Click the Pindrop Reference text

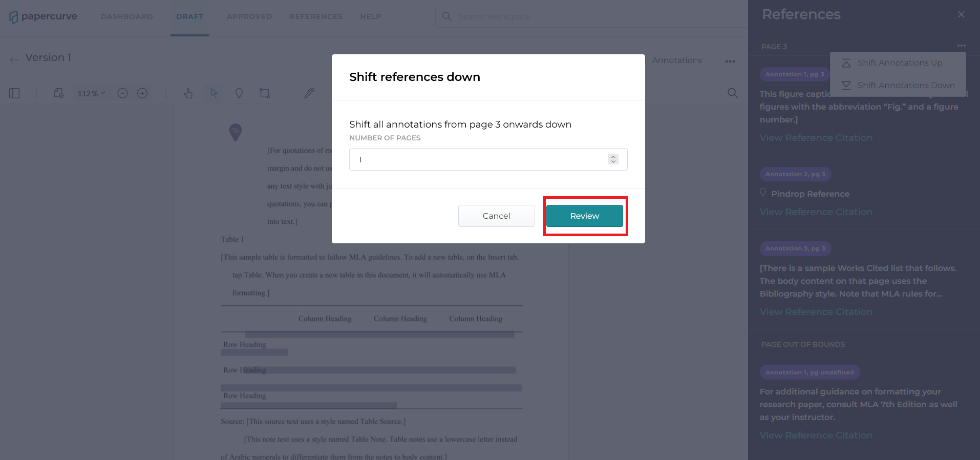(810, 194)
